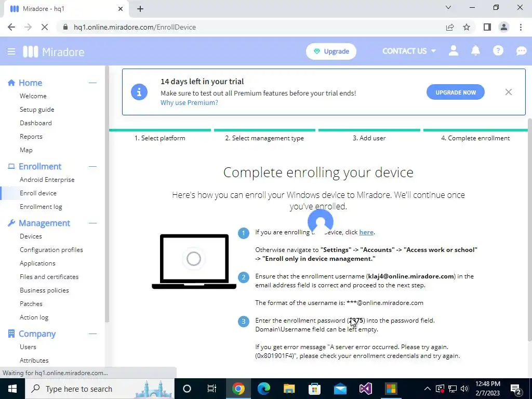Show hidden system tray icons
532x399 pixels.
tap(428, 389)
